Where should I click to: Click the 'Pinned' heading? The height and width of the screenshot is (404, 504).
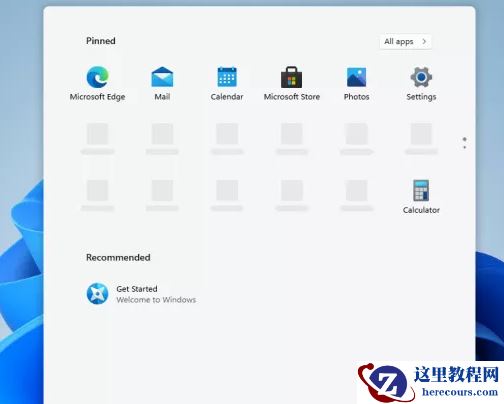[101, 41]
